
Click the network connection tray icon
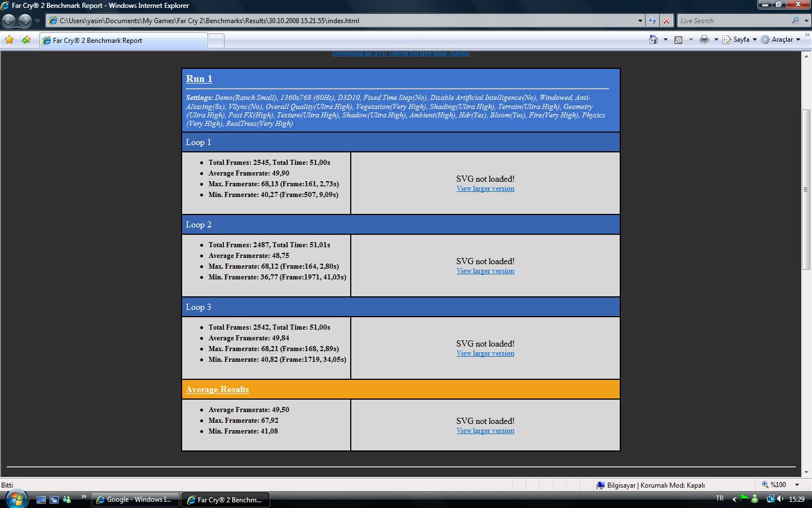click(x=770, y=499)
